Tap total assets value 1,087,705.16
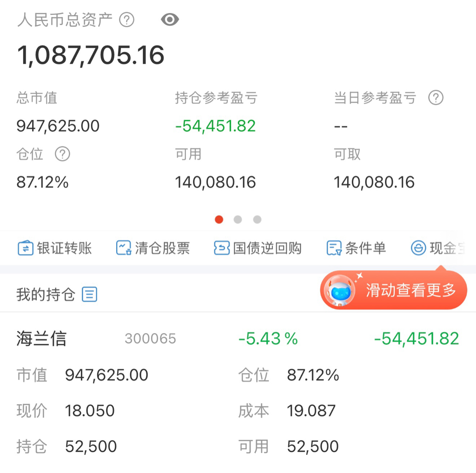 (91, 55)
